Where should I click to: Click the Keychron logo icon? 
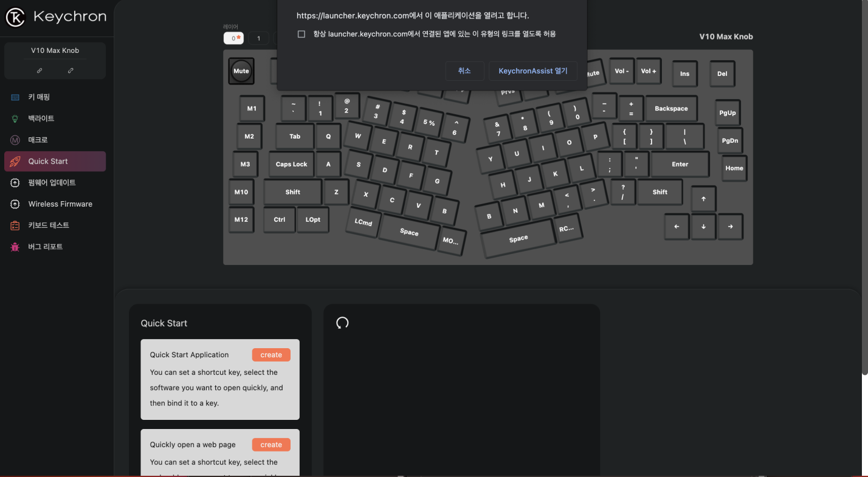coord(15,17)
